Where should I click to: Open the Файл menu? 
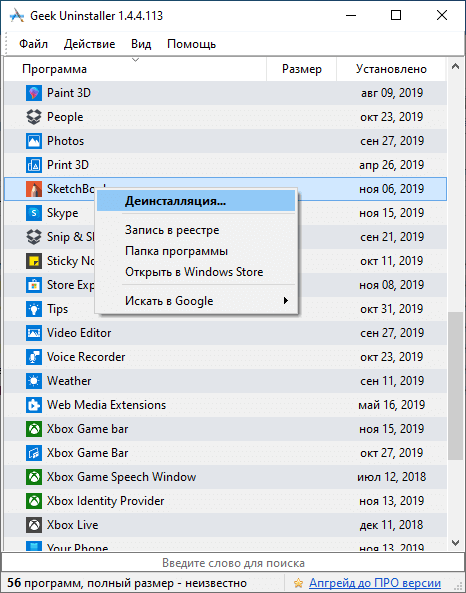coord(33,44)
